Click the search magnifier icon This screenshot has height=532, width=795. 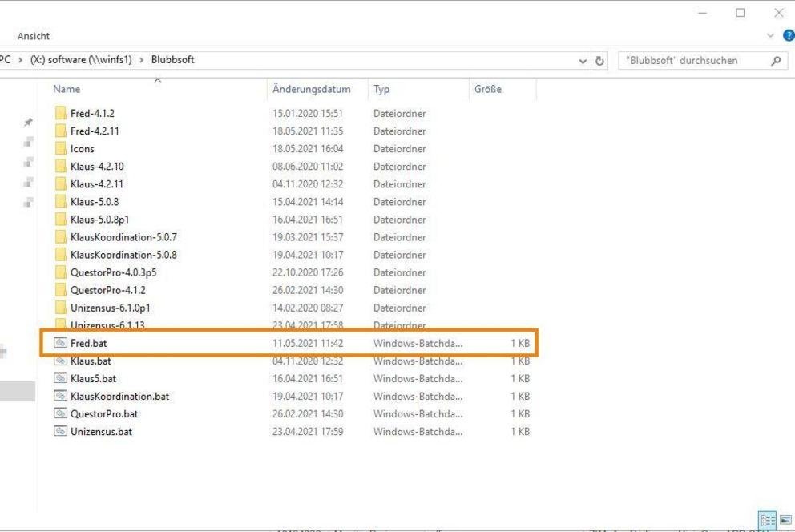click(x=776, y=61)
